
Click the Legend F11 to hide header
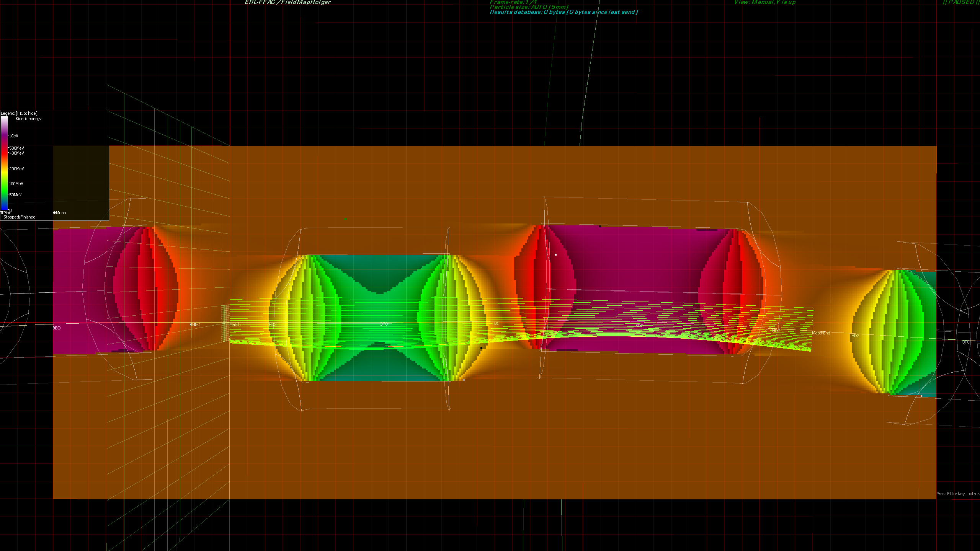(x=19, y=113)
